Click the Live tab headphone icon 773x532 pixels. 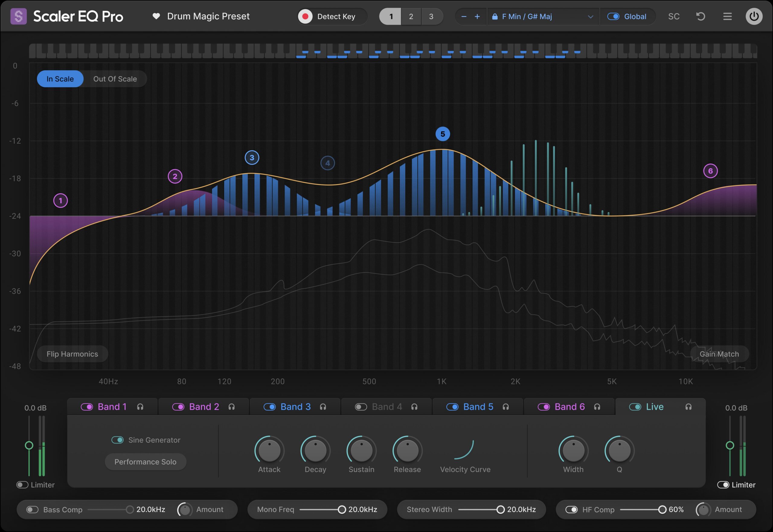click(688, 407)
